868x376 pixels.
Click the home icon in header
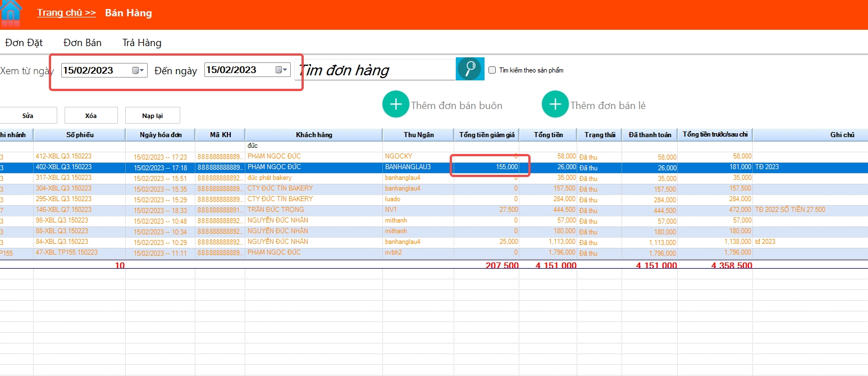11,13
